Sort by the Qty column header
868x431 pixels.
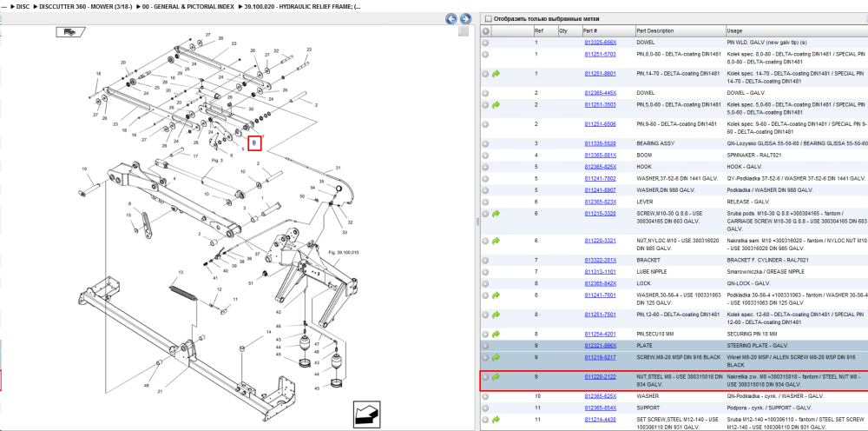pos(569,31)
